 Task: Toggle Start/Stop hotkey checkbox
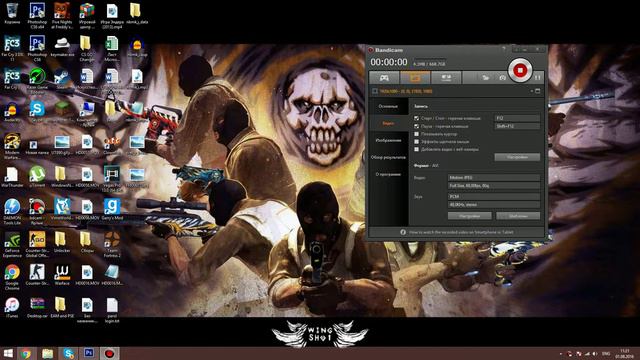coord(416,118)
